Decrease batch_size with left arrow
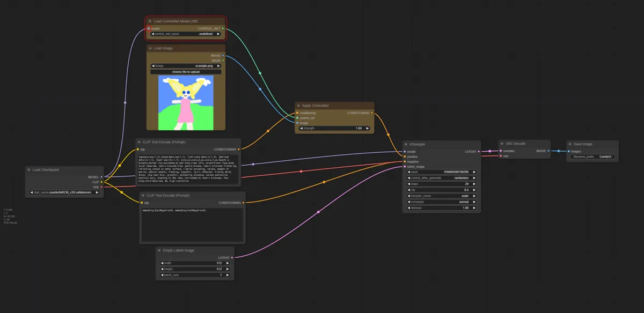 tap(162, 275)
